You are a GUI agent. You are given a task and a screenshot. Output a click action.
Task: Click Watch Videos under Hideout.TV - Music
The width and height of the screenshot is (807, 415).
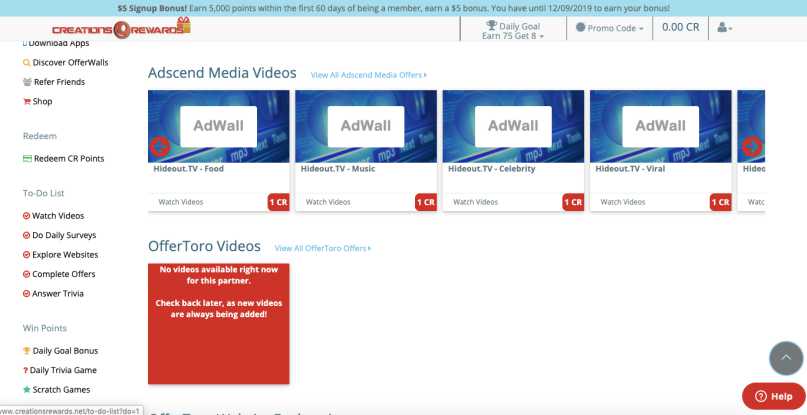(x=328, y=202)
